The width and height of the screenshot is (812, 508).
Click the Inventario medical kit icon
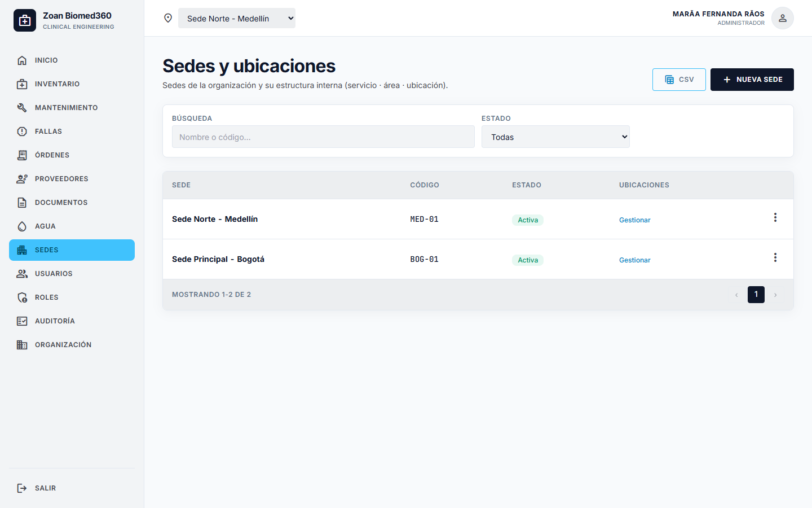click(x=22, y=84)
